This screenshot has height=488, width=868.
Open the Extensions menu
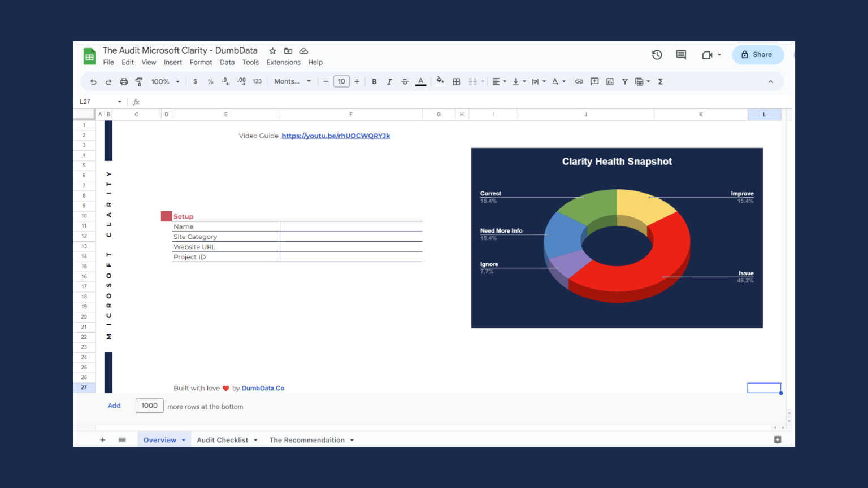pyautogui.click(x=283, y=63)
